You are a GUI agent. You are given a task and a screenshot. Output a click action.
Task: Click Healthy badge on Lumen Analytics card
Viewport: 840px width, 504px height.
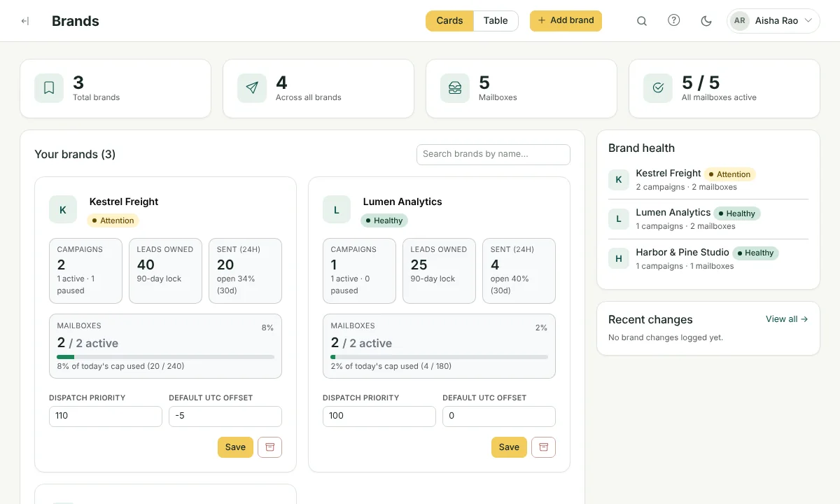[385, 220]
